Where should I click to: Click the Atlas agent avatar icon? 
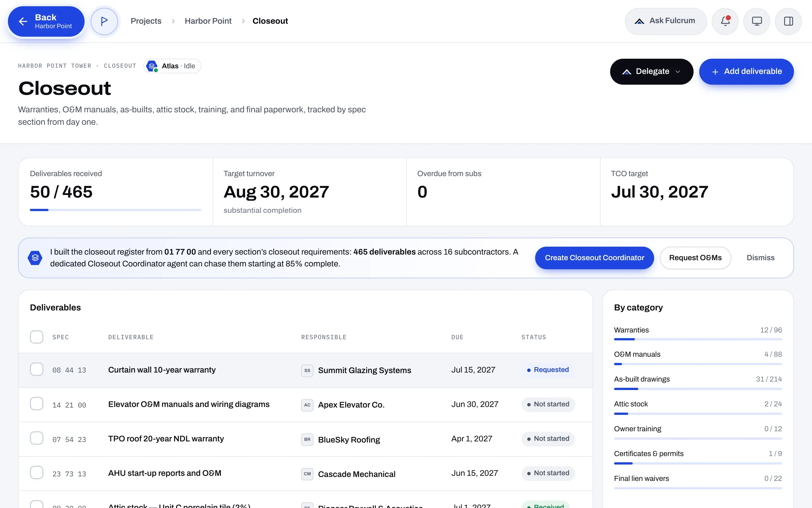point(152,66)
